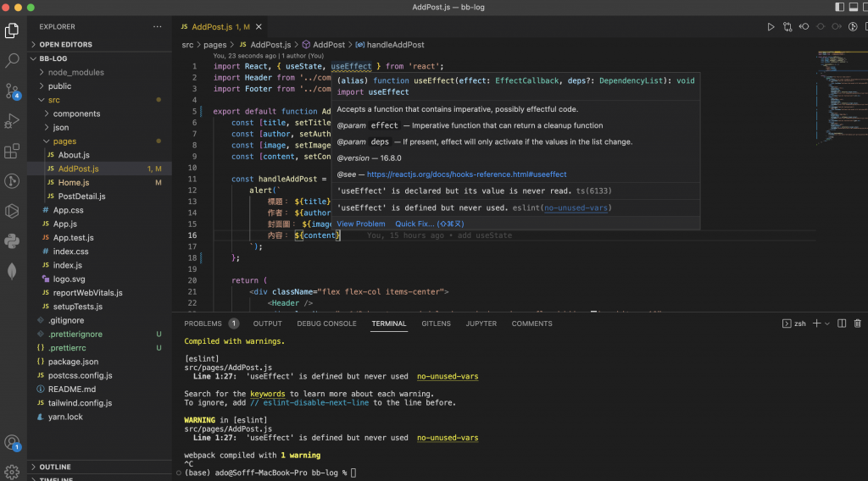This screenshot has height=481, width=868.
Task: Run the file with the play icon
Action: (771, 26)
